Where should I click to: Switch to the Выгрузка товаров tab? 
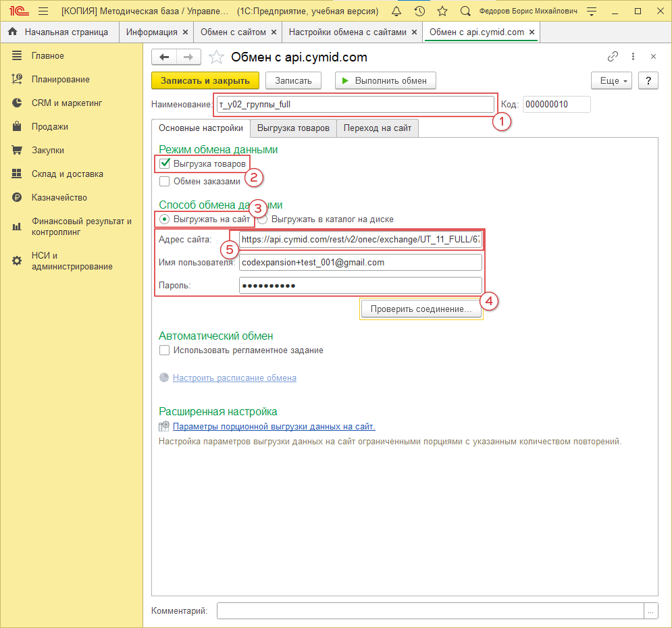click(x=293, y=128)
